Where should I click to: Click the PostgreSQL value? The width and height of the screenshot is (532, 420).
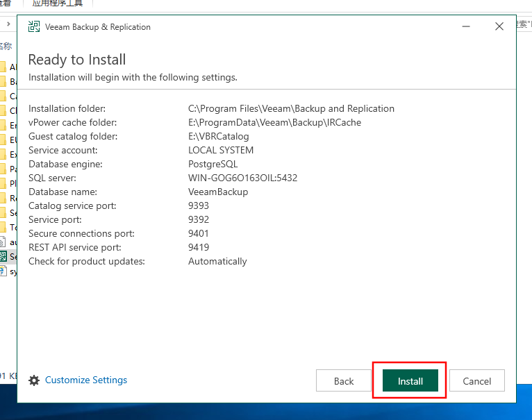point(213,165)
